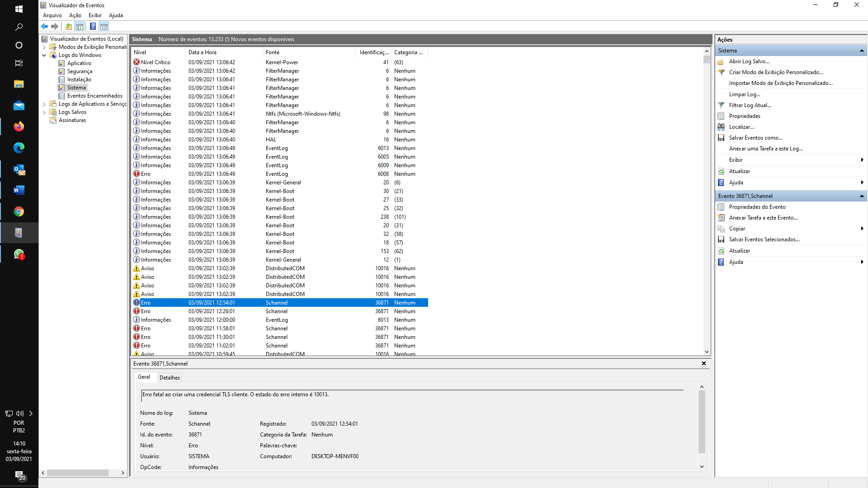The height and width of the screenshot is (488, 868).
Task: Select Segurança log in tree
Action: coord(80,71)
